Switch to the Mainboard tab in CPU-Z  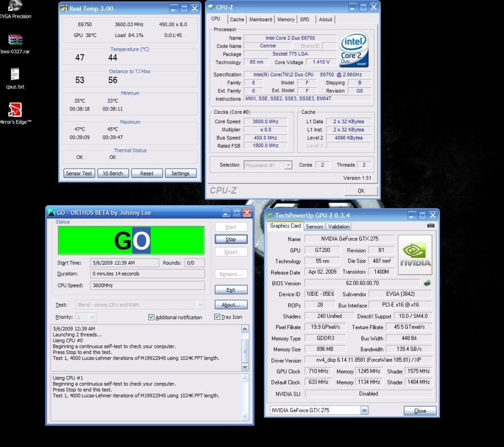click(x=260, y=19)
